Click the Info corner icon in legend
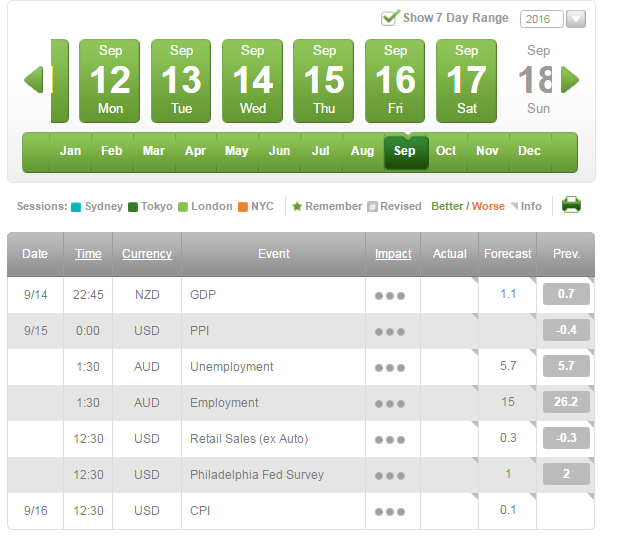This screenshot has height=556, width=618. pyautogui.click(x=514, y=206)
